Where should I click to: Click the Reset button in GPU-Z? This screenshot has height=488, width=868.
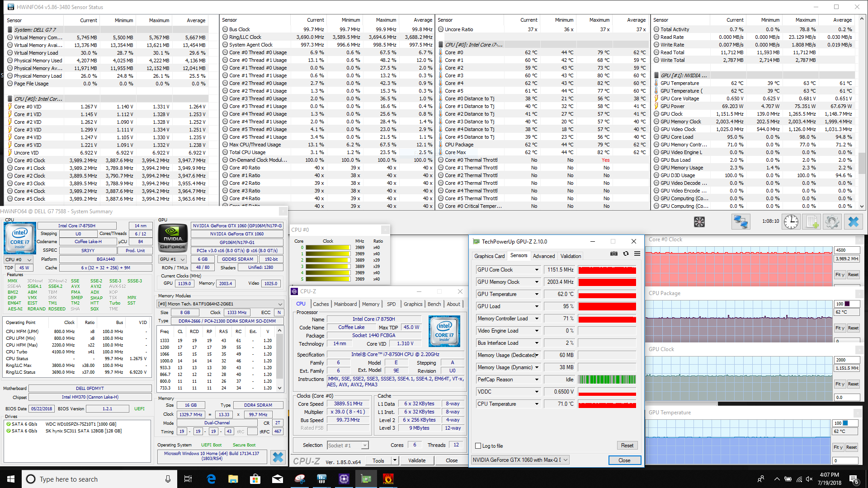627,446
